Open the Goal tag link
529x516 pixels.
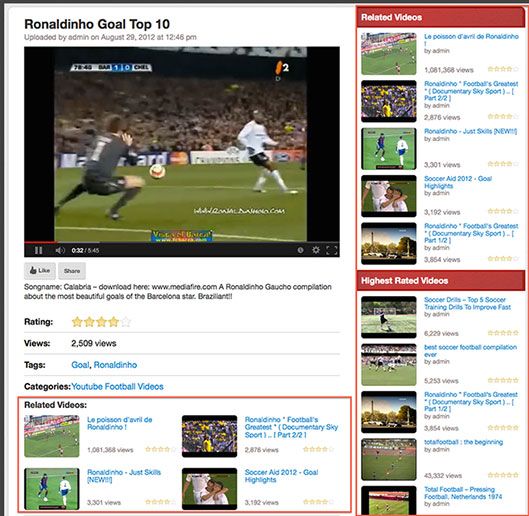click(x=80, y=365)
